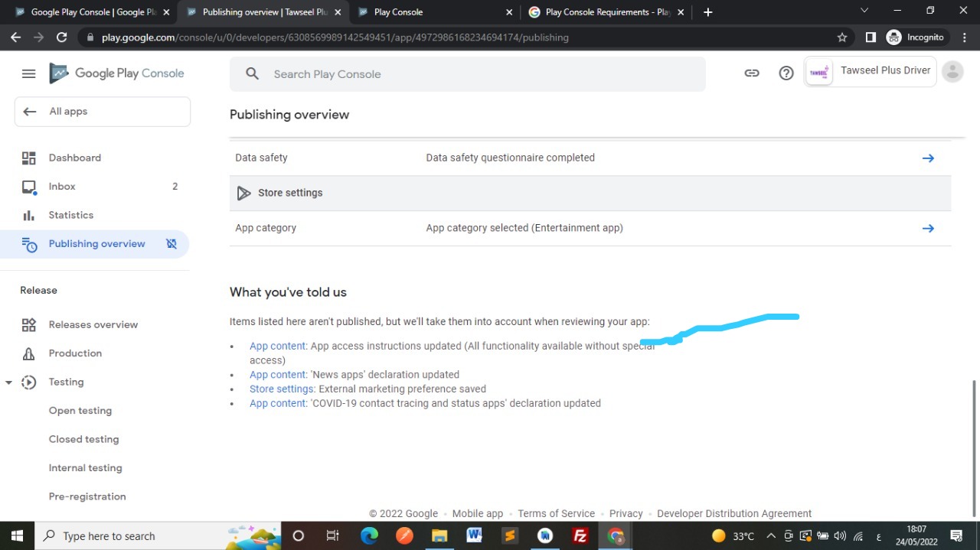Open Terms of Service footer link

coord(556,514)
